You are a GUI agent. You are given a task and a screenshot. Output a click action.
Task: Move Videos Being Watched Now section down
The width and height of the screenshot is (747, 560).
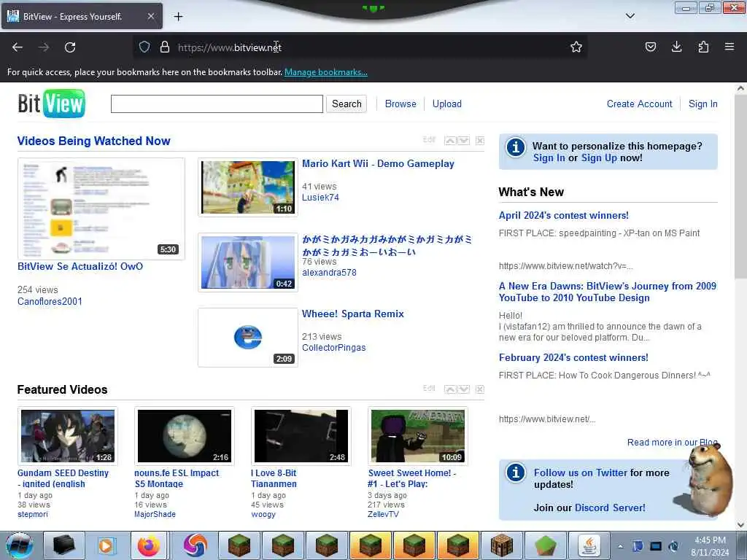pos(463,141)
